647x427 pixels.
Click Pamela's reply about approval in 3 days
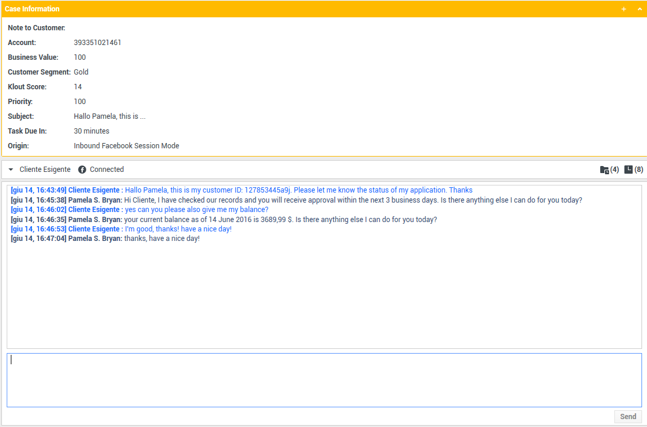point(352,200)
